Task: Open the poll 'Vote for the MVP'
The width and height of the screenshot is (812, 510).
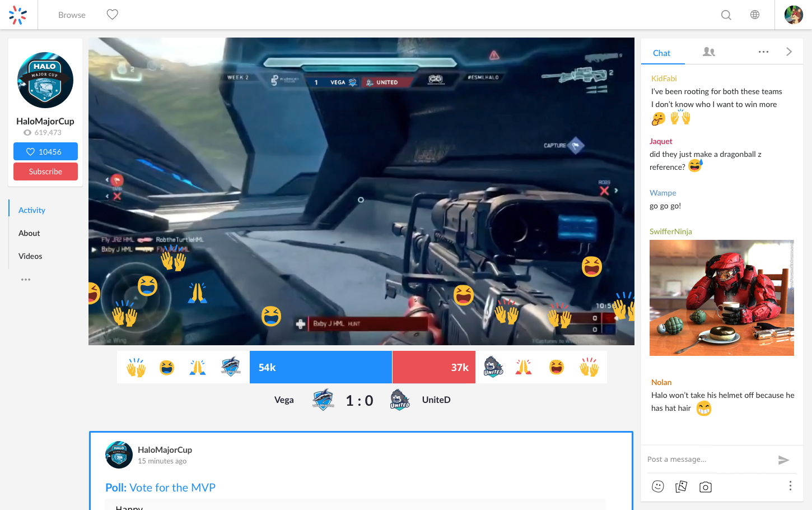Action: [x=160, y=488]
